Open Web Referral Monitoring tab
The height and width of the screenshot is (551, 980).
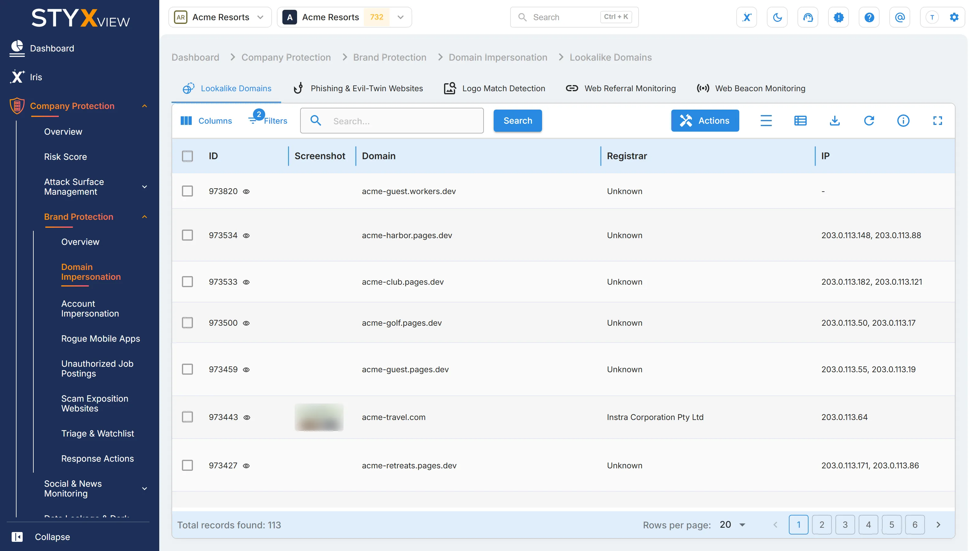coord(620,88)
